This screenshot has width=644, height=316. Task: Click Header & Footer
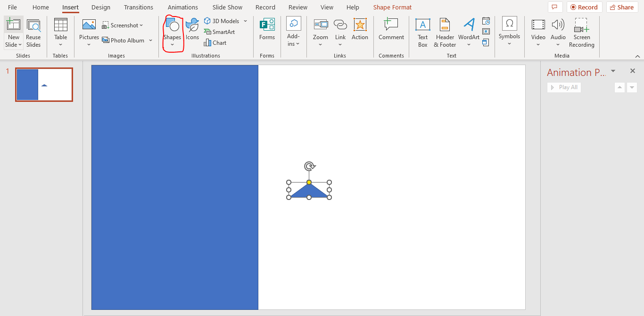pyautogui.click(x=445, y=33)
